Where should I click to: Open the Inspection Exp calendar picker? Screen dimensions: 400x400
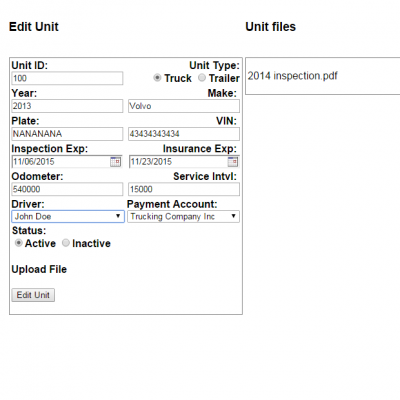pyautogui.click(x=115, y=162)
